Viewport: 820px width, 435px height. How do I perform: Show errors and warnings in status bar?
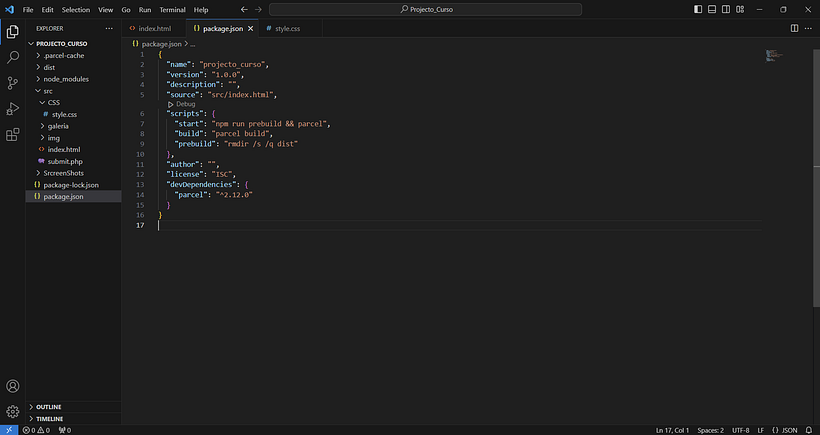click(36, 430)
